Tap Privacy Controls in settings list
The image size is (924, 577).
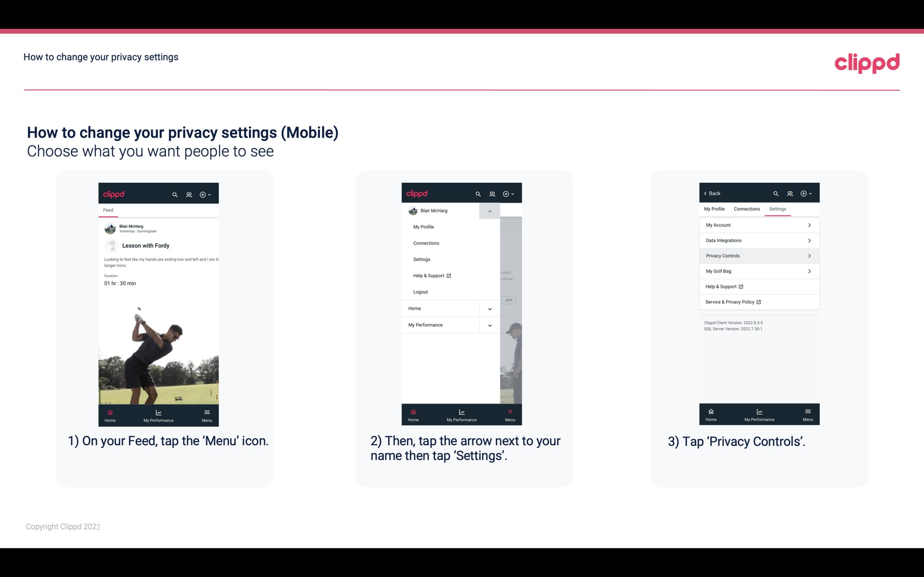click(758, 255)
